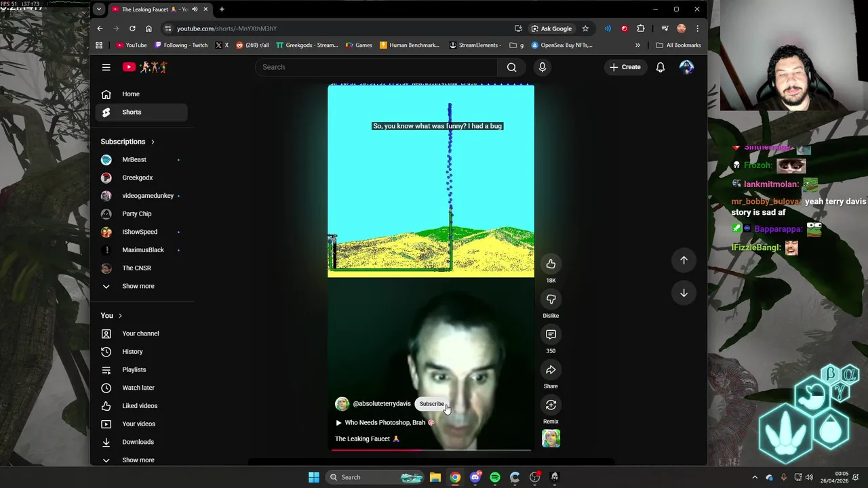Reload the page
The width and height of the screenshot is (868, 488).
pos(132,28)
